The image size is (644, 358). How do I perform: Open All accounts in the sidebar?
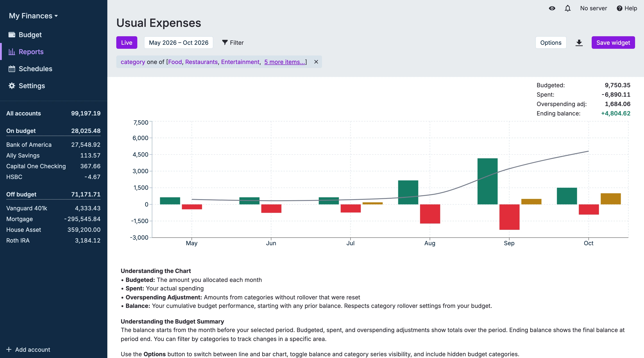pyautogui.click(x=53, y=113)
